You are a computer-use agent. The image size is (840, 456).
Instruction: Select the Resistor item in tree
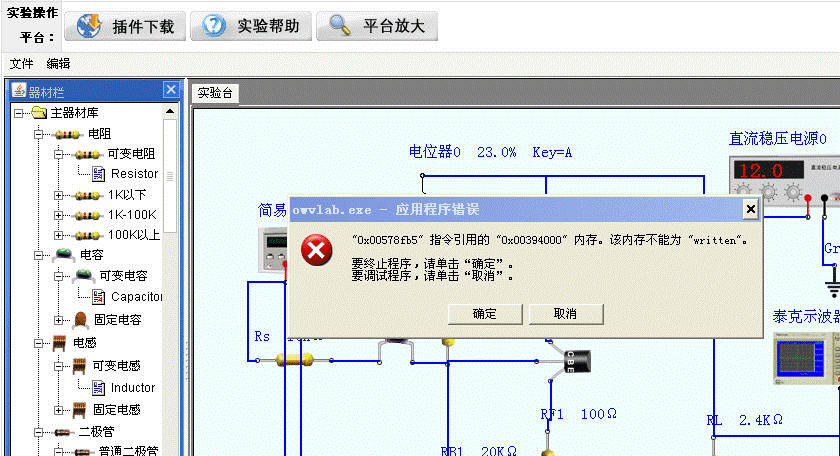coord(134,174)
